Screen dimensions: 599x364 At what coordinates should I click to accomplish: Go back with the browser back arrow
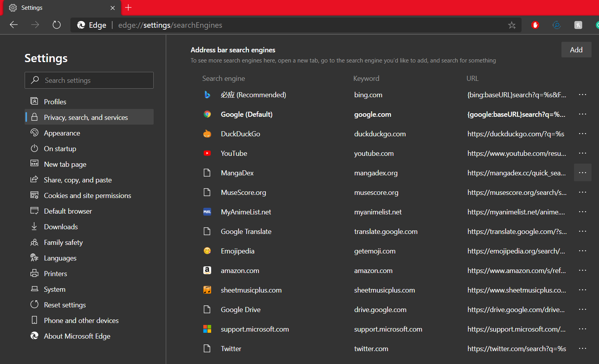tap(14, 25)
